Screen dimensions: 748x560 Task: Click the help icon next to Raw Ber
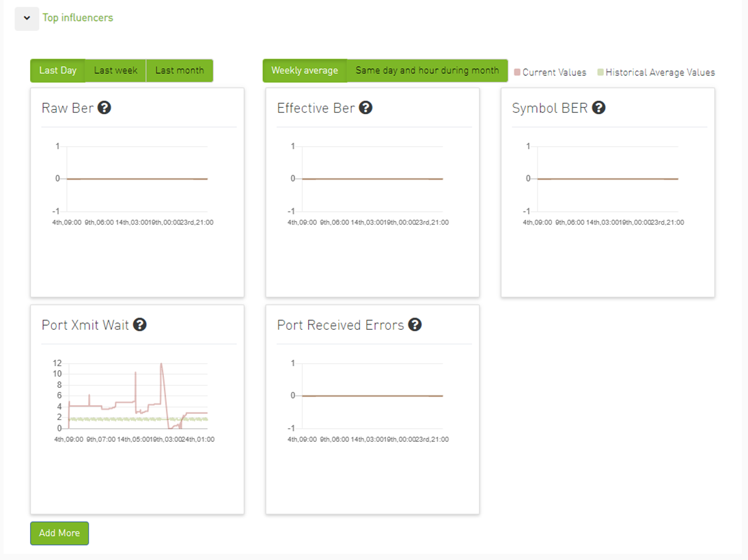[x=104, y=108]
